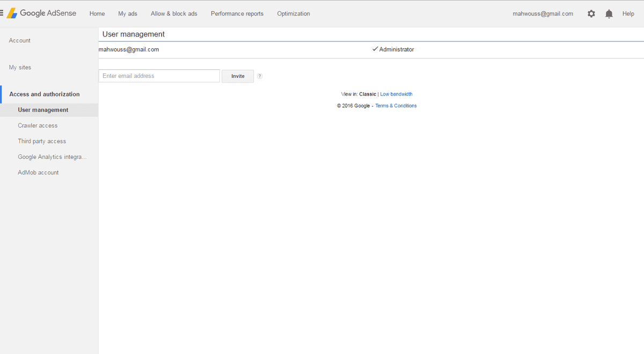Image resolution: width=644 pixels, height=354 pixels.
Task: Open the notifications bell icon
Action: pos(609,14)
